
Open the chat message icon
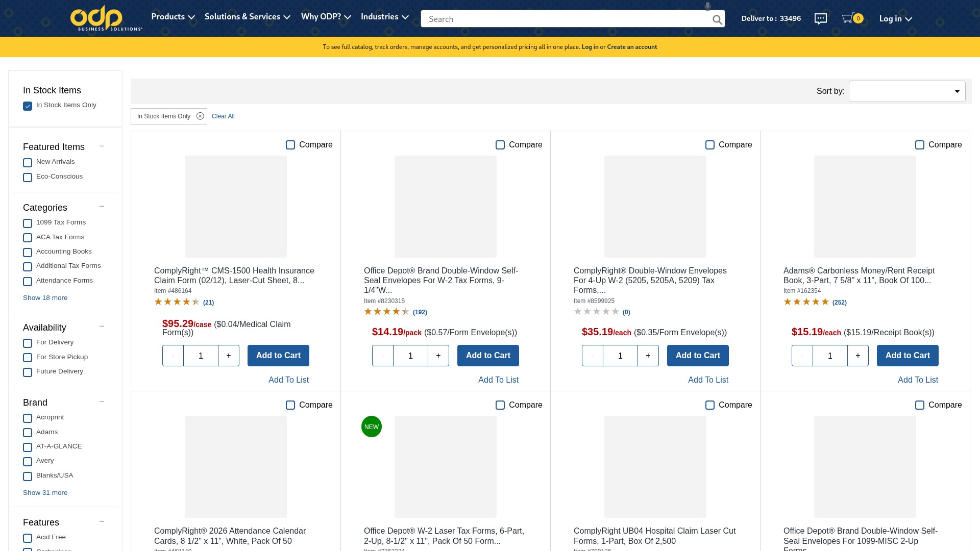[x=820, y=19]
